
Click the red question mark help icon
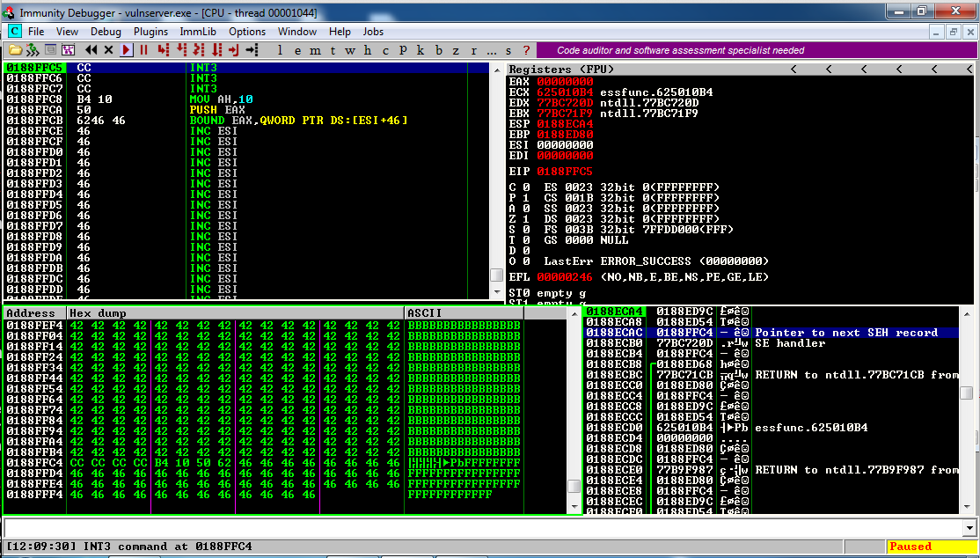click(526, 50)
